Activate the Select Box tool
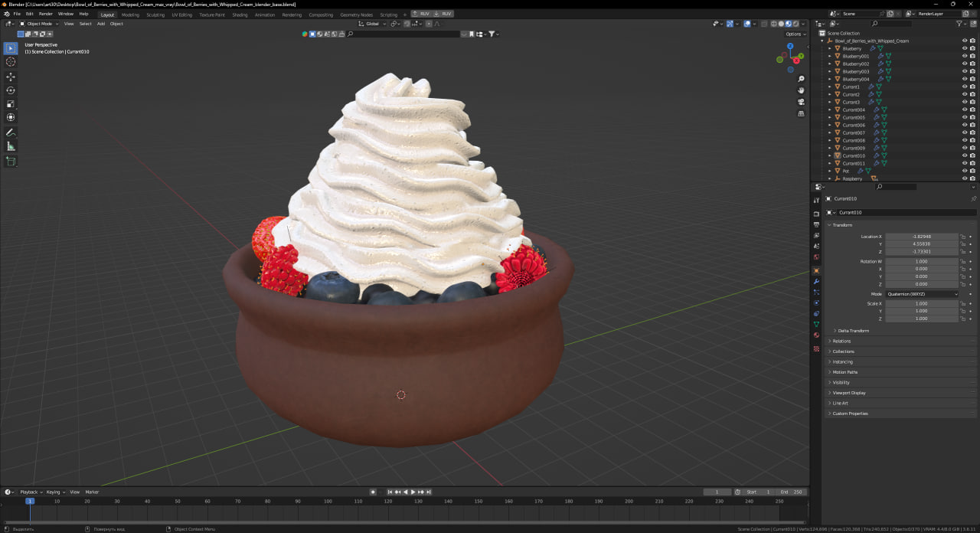The image size is (980, 533). (x=11, y=48)
